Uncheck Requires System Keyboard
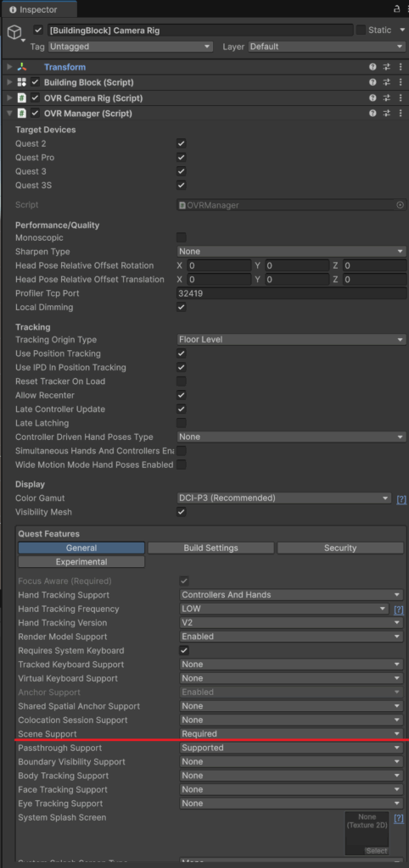Viewport: 409px width, 868px height. (x=184, y=650)
